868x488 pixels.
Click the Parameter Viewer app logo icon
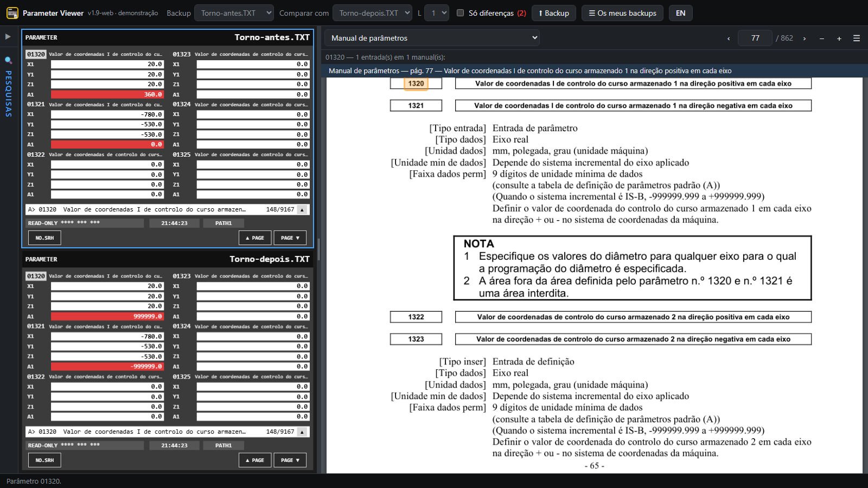click(12, 13)
